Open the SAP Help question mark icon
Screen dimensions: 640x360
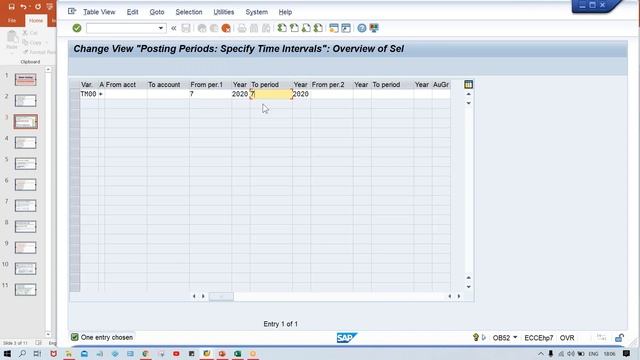coord(362,28)
